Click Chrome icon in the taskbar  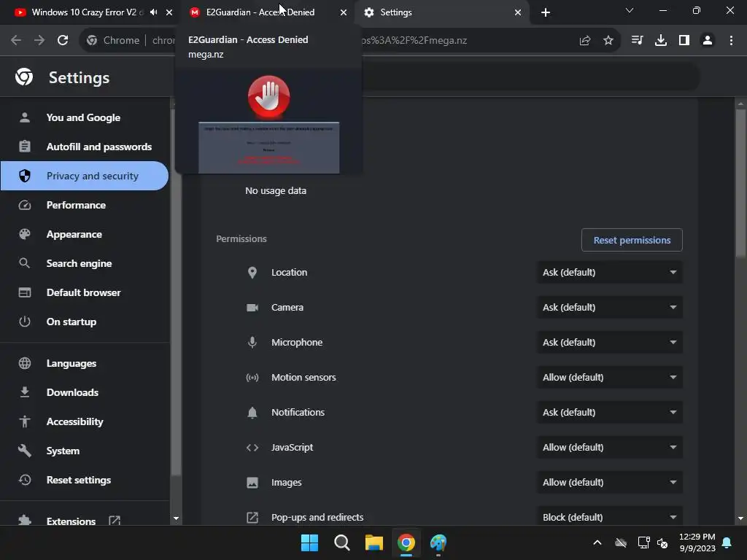tap(406, 542)
